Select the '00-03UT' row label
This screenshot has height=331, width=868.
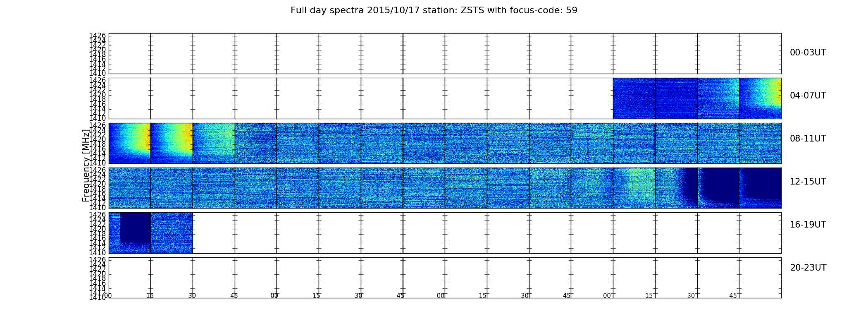pos(808,53)
